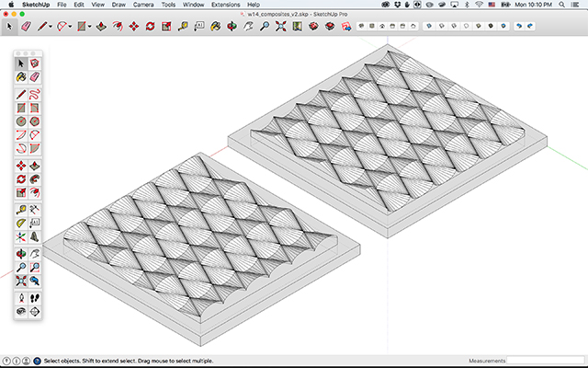The height and width of the screenshot is (368, 588).
Task: Switch to Monochrome face style
Action: (x=503, y=26)
